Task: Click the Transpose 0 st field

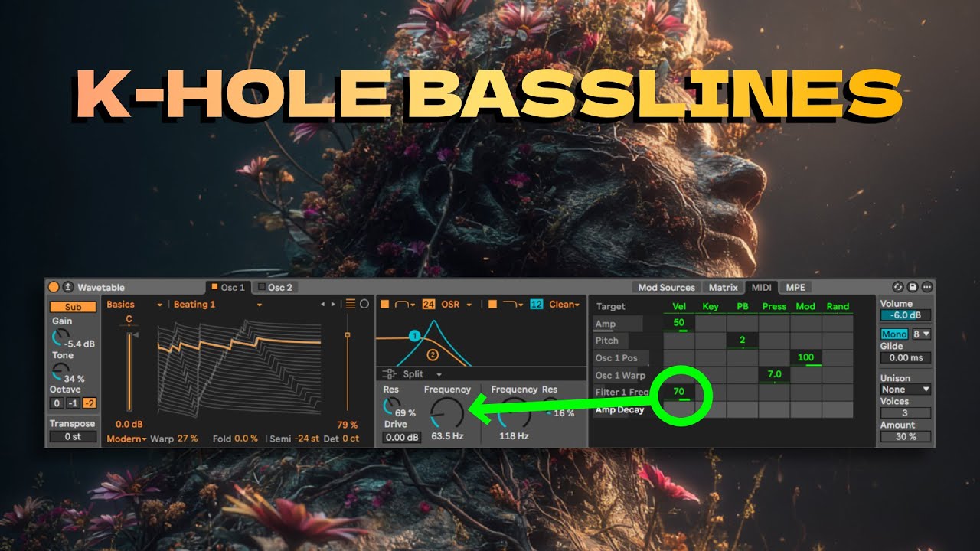Action: (73, 437)
